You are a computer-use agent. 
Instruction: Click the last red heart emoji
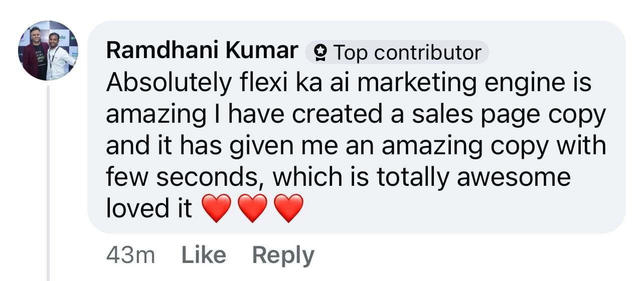(x=289, y=208)
